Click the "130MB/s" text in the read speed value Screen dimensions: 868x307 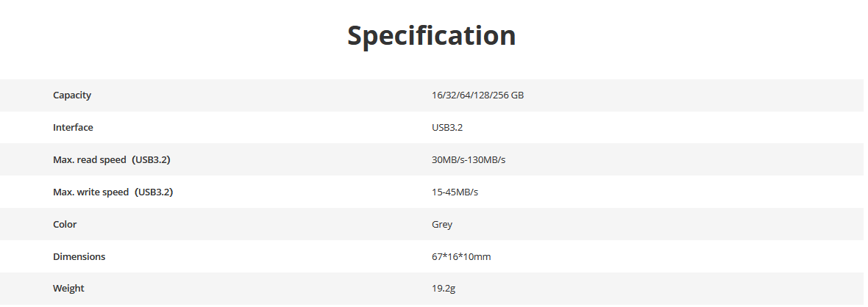tap(487, 160)
